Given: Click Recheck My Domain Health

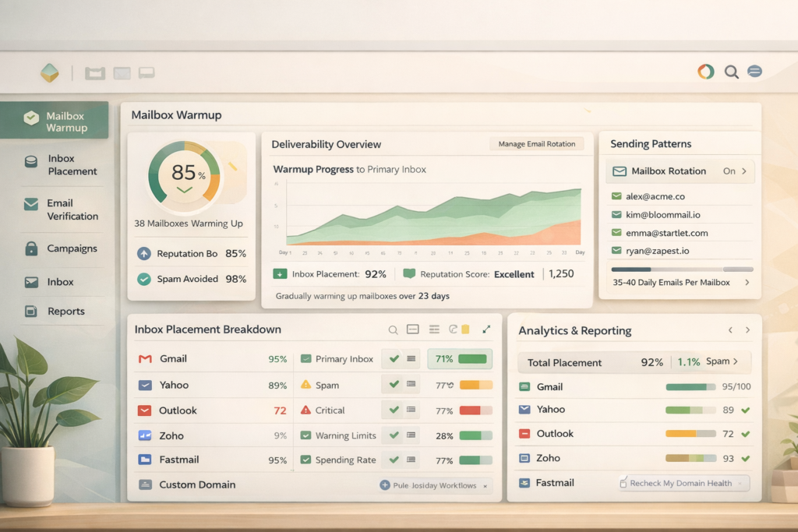Looking at the screenshot, I should click(x=683, y=483).
